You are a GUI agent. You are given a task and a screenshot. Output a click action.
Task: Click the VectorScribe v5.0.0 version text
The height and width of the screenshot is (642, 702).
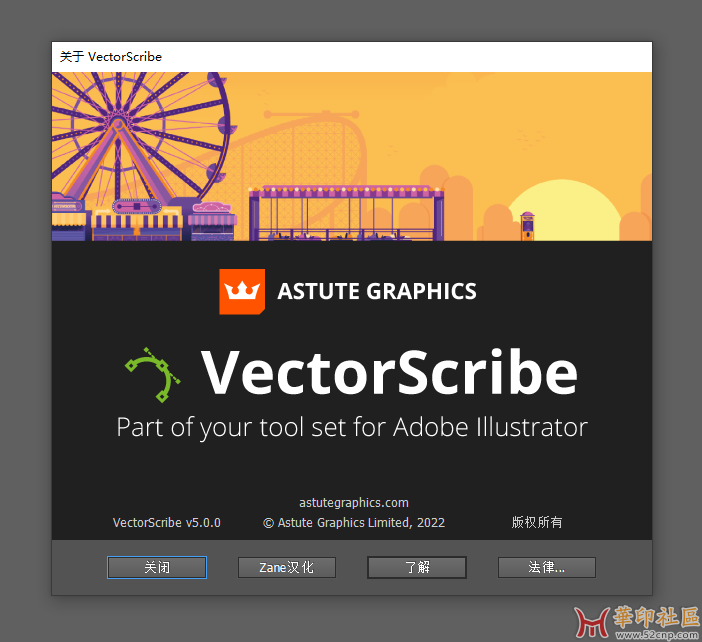167,522
